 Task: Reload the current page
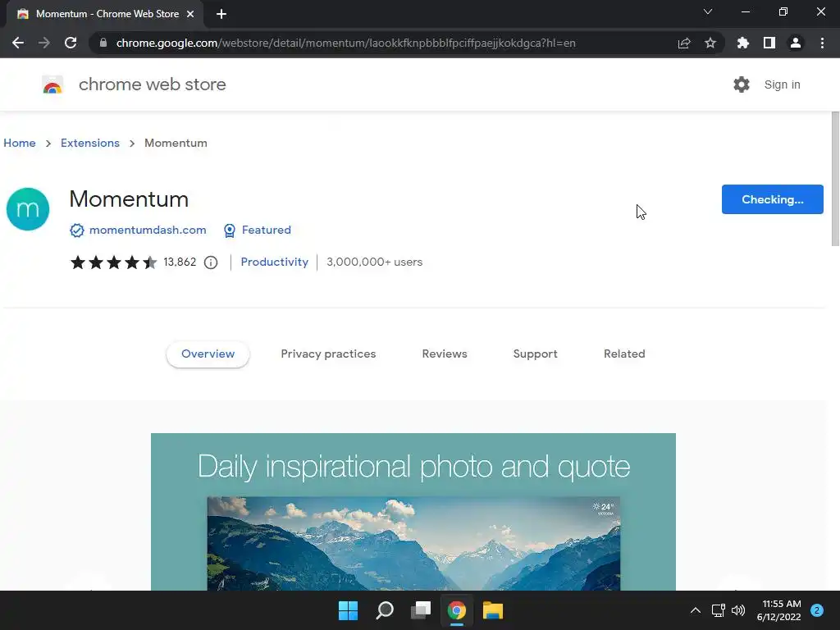[71, 43]
